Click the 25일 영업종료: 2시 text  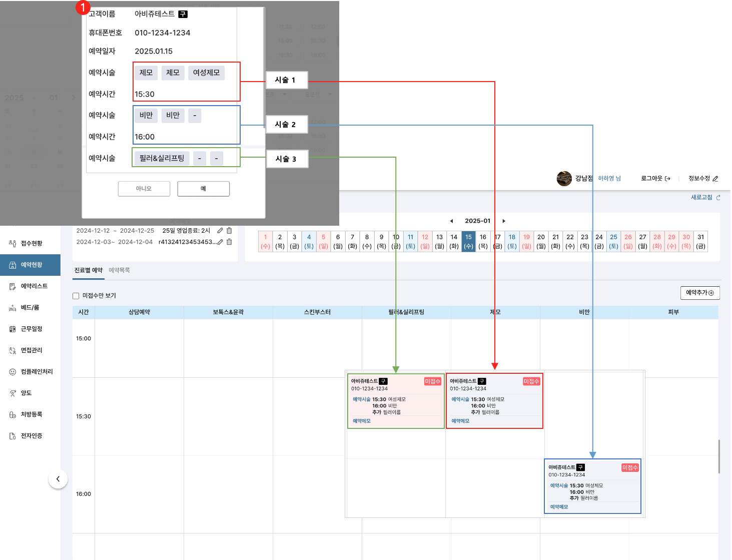(186, 231)
